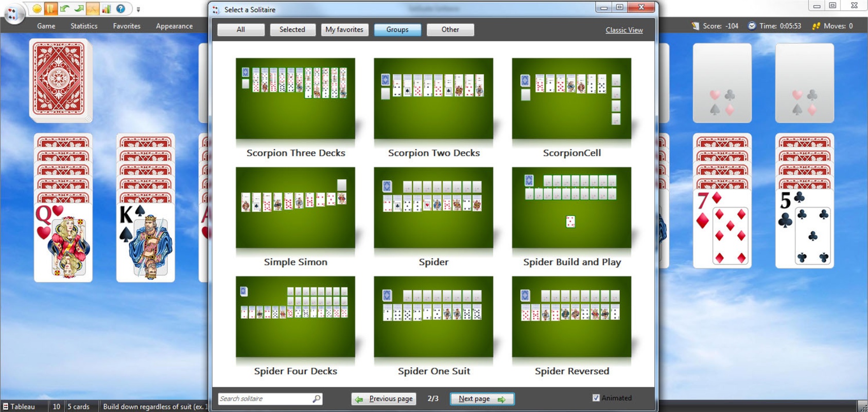
Task: Open the Game menu
Action: pyautogui.click(x=46, y=26)
